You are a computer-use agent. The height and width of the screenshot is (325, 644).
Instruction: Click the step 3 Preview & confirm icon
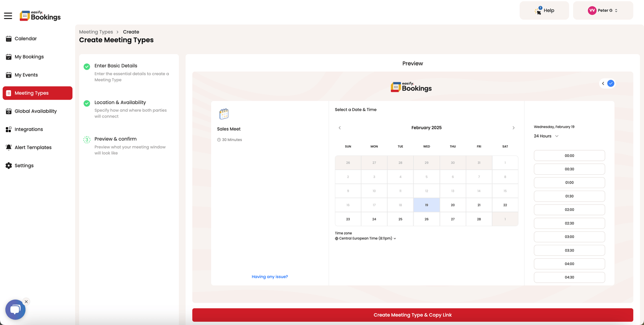click(87, 140)
